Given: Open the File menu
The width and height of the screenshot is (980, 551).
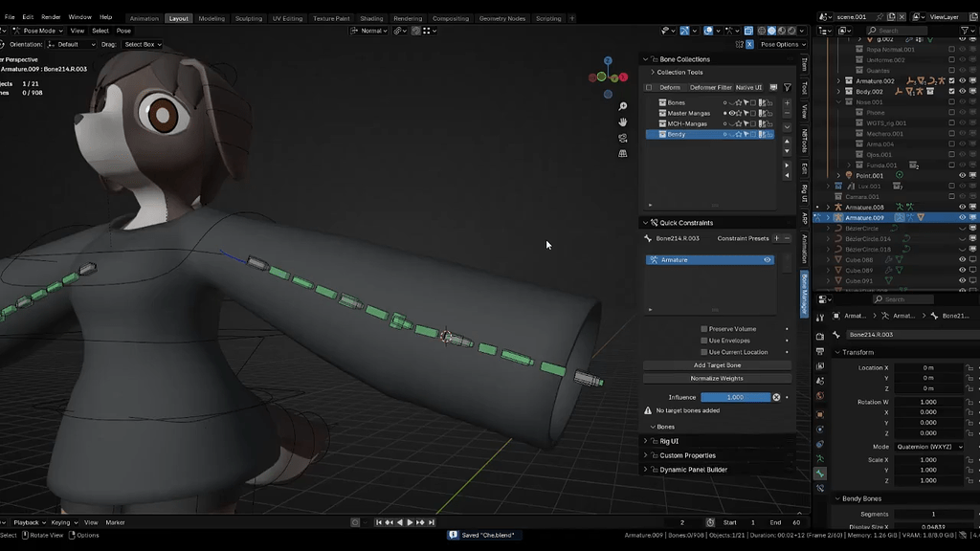Looking at the screenshot, I should (x=10, y=17).
